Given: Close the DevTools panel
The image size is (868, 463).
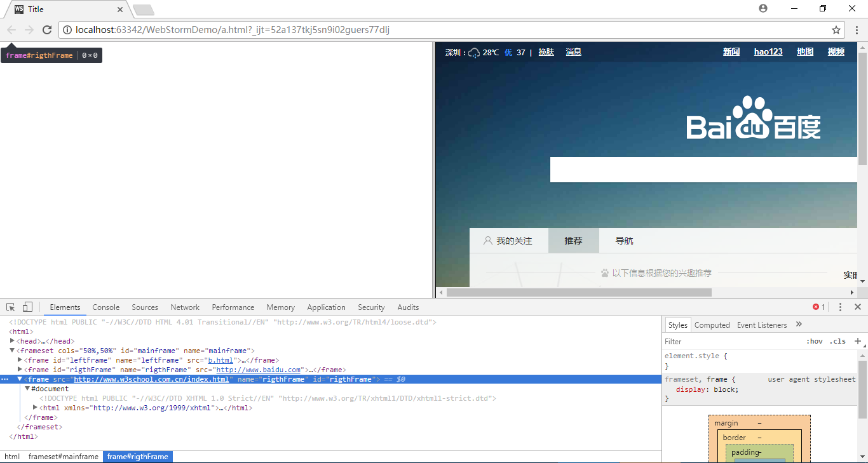Looking at the screenshot, I should pyautogui.click(x=858, y=307).
